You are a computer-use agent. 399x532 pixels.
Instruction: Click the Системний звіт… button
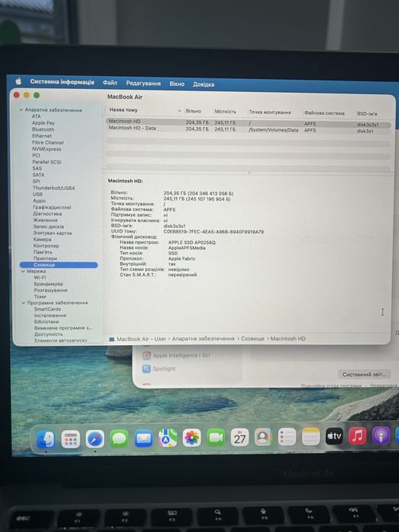tap(364, 374)
